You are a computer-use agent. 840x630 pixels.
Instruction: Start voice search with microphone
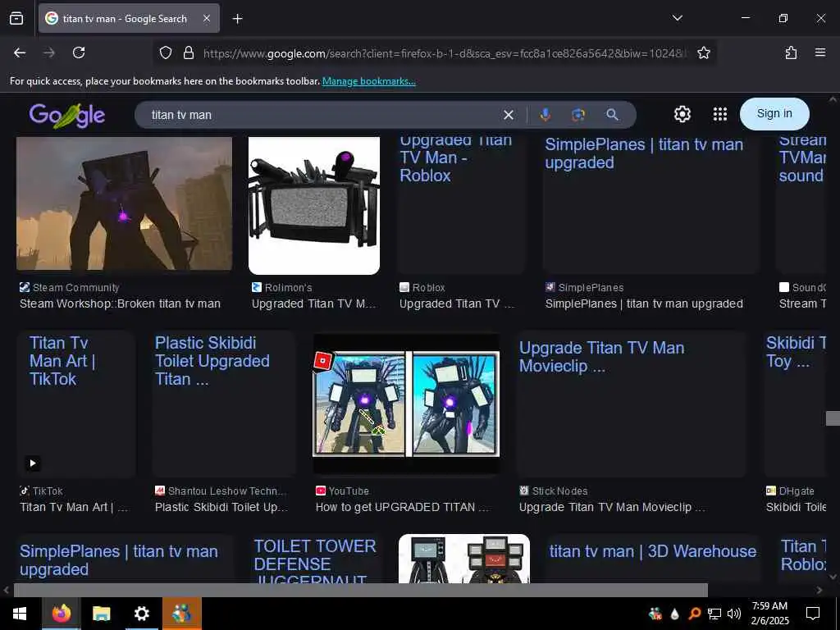[545, 115]
